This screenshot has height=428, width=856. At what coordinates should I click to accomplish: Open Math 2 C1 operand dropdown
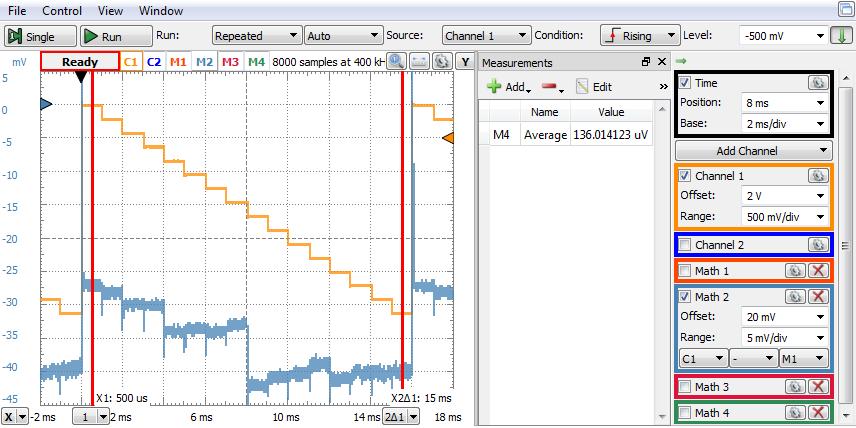click(x=703, y=359)
